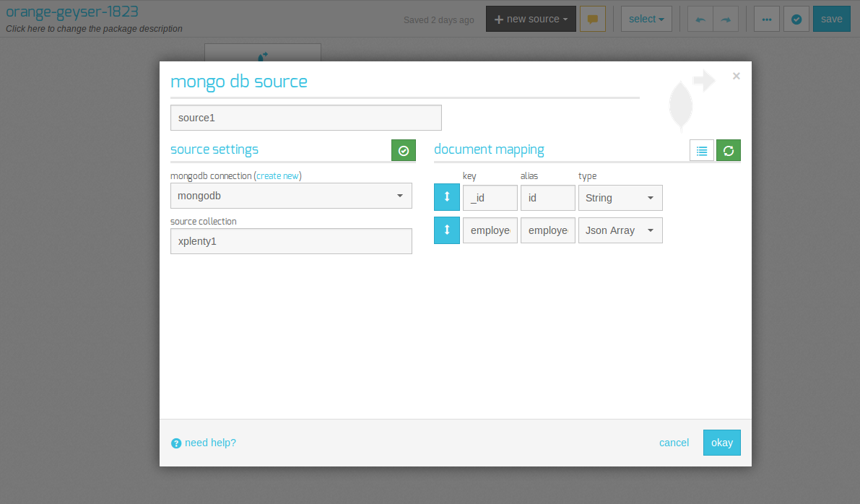860x504 pixels.
Task: Redo the last undone action
Action: coord(726,18)
